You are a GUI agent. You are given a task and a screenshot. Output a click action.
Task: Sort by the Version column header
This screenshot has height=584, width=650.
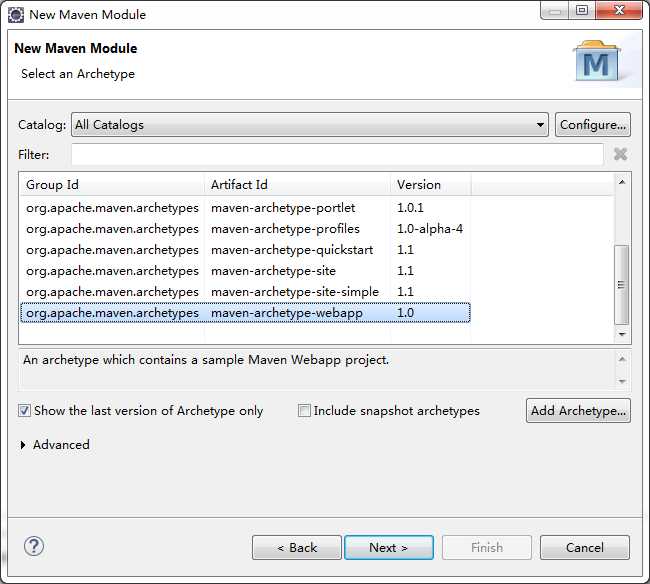click(431, 184)
